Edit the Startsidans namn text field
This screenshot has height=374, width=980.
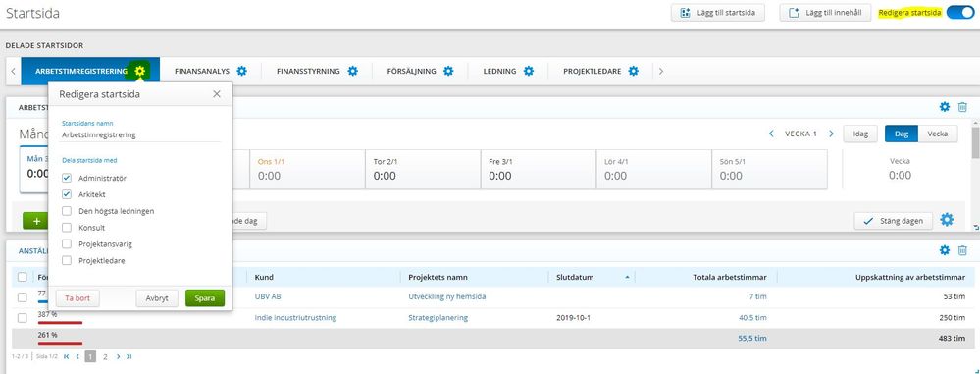coord(141,134)
